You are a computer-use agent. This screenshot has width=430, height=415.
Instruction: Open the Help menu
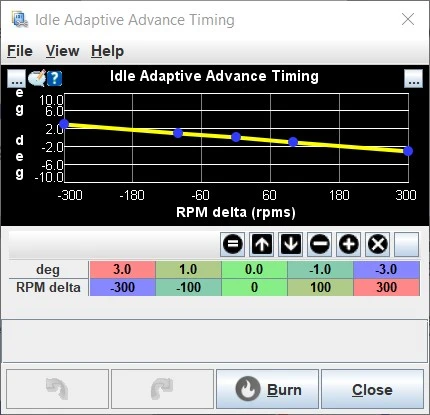pyautogui.click(x=107, y=51)
